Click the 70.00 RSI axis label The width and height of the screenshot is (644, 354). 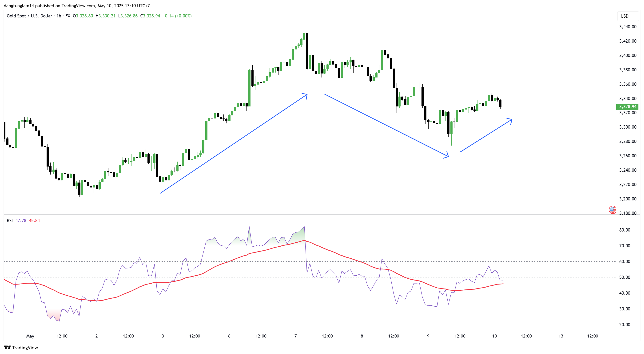coord(624,246)
